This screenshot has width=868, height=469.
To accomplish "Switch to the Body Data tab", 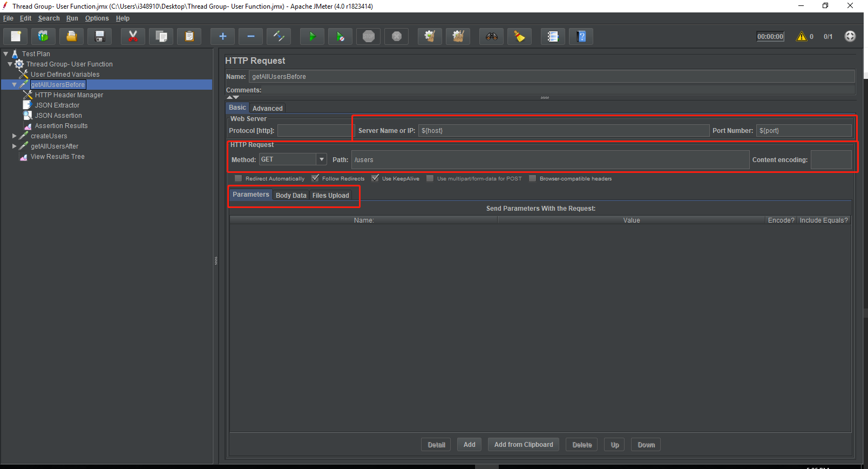I will coord(291,195).
